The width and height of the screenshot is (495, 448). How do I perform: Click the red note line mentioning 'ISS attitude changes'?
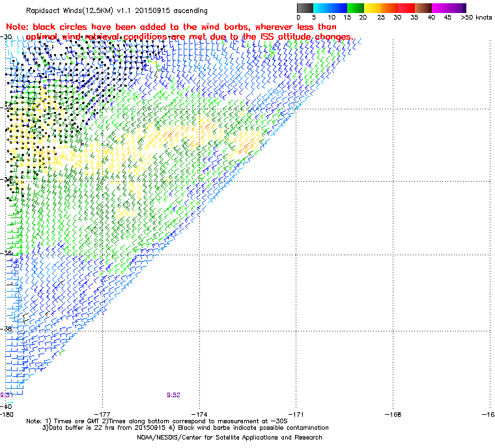(x=190, y=37)
